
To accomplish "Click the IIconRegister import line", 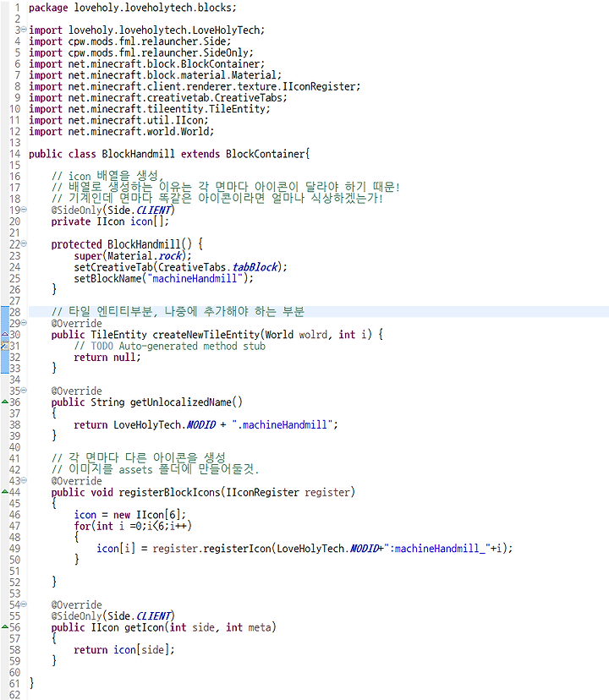I will pyautogui.click(x=195, y=86).
